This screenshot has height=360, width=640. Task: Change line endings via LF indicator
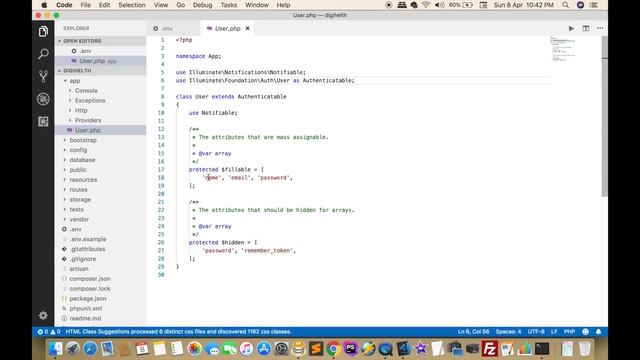pyautogui.click(x=554, y=331)
